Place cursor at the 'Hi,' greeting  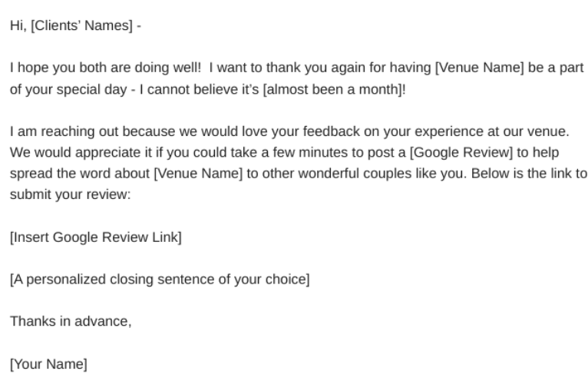tap(18, 25)
